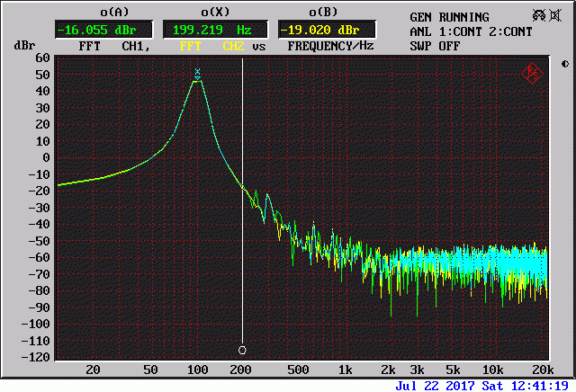Image resolution: width=576 pixels, height=392 pixels.
Task: Click the dBr unit label above the axis
Action: [x=24, y=46]
